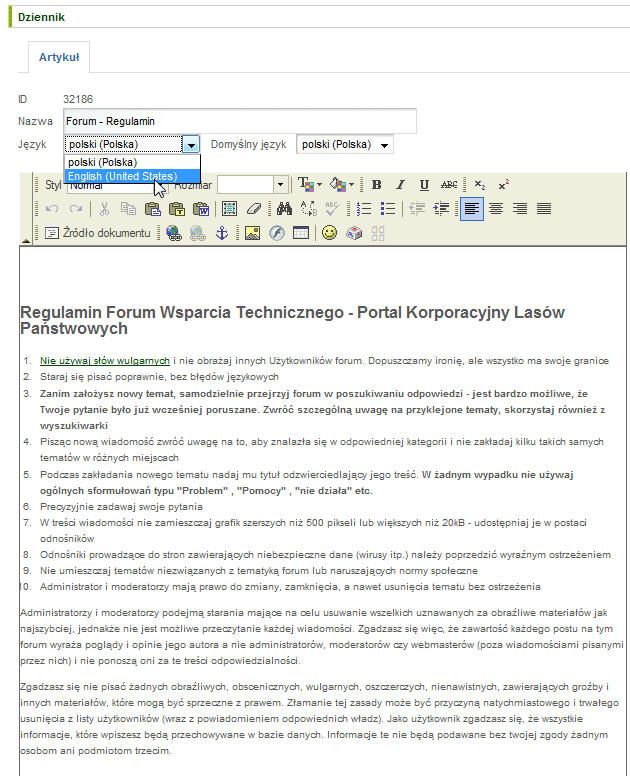Click the cube icon next to the smiley
630x776 pixels.
(354, 233)
